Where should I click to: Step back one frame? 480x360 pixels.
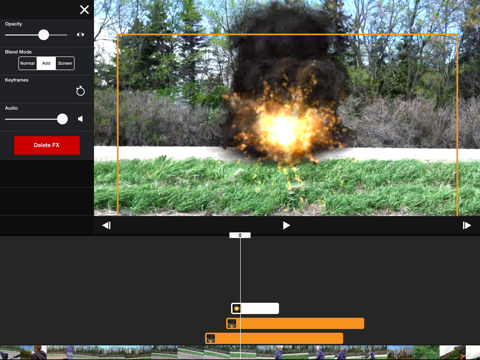click(107, 226)
